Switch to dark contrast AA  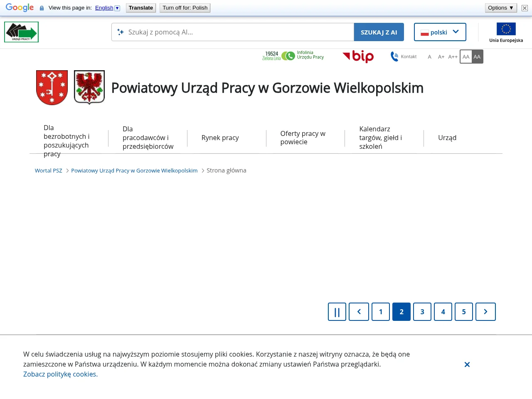pyautogui.click(x=477, y=57)
